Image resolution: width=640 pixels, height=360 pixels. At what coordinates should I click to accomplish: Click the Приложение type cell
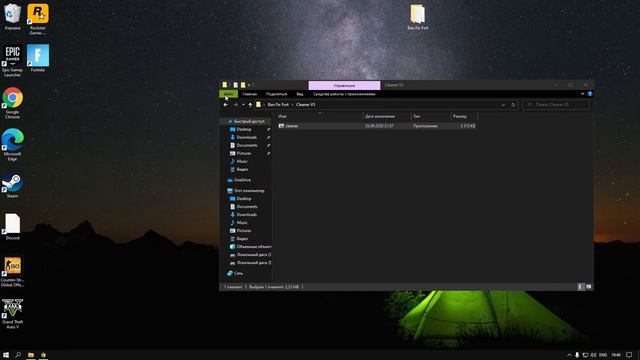tap(425, 126)
